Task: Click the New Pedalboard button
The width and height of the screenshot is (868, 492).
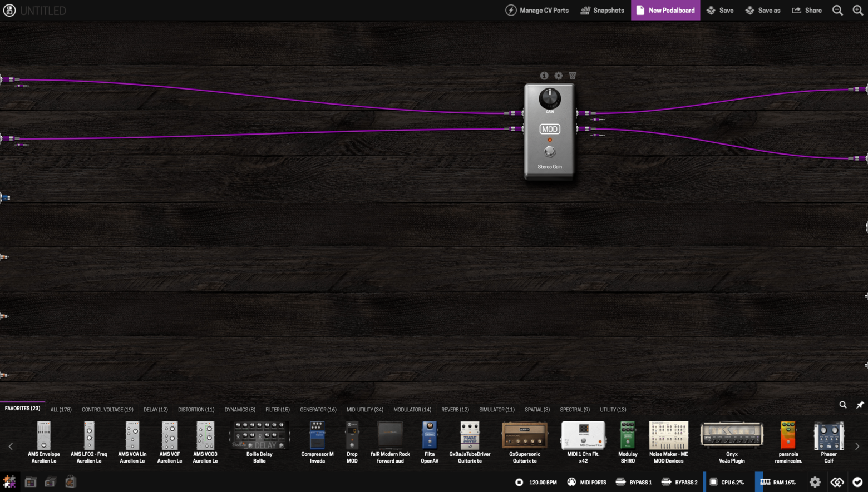Action: (665, 11)
